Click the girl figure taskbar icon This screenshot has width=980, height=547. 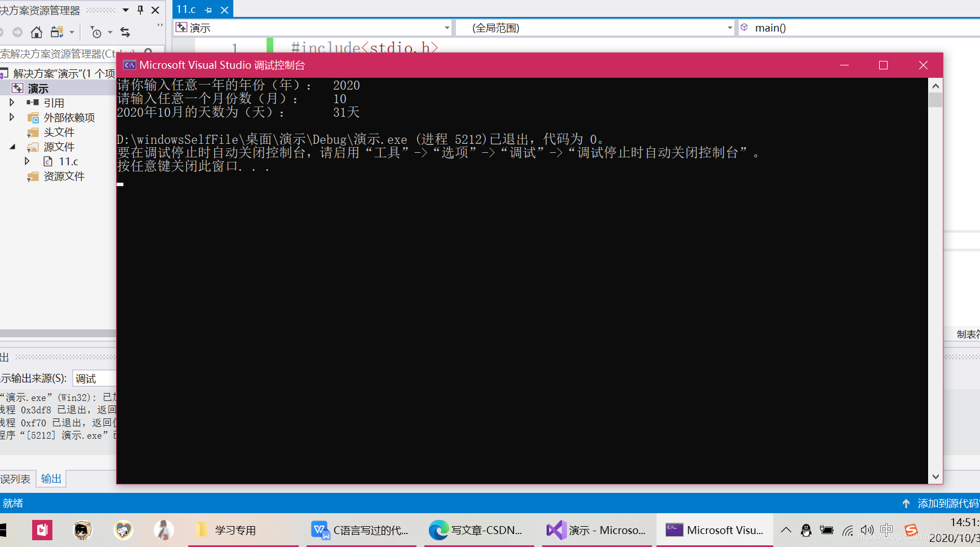[x=164, y=530]
